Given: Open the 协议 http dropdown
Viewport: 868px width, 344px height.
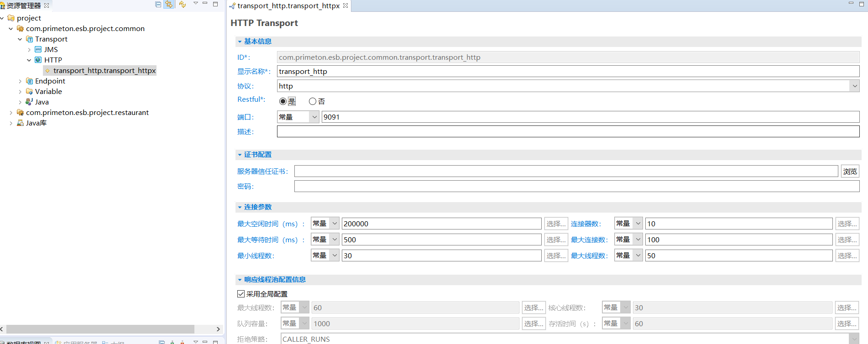Looking at the screenshot, I should (x=854, y=86).
